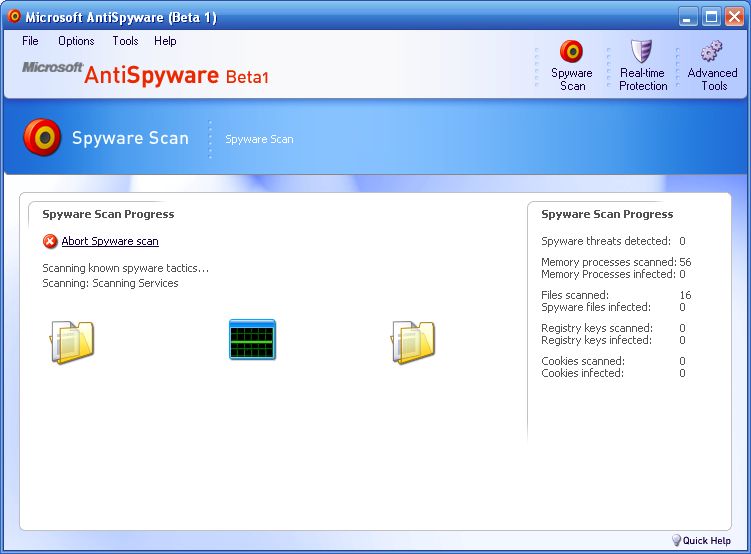Click 'Memory processes scanned:' statistic
The height and width of the screenshot is (554, 751).
pyautogui.click(x=609, y=262)
